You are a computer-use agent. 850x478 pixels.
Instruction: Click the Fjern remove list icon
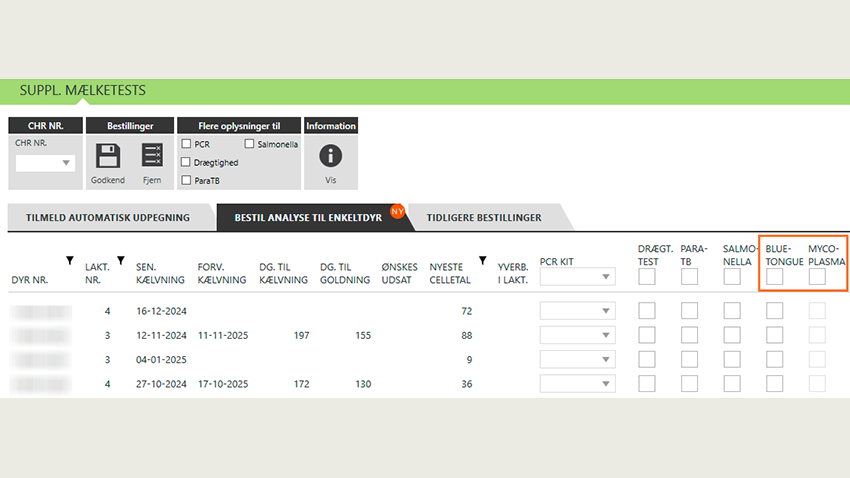152,155
